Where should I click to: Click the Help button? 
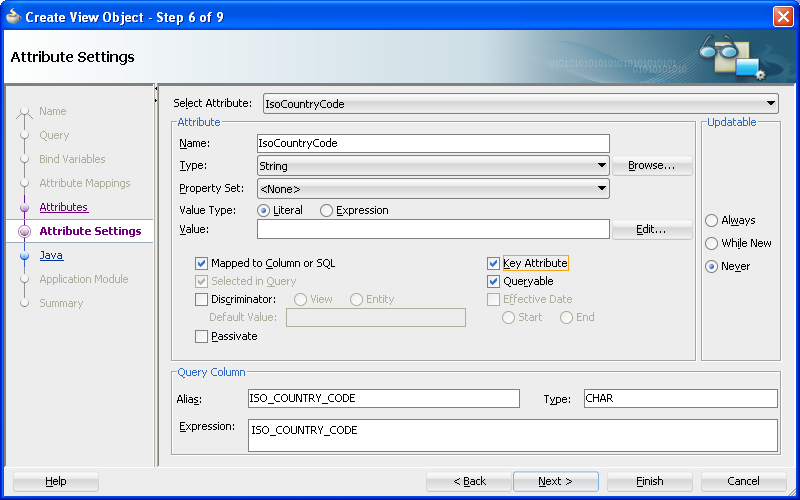(56, 481)
